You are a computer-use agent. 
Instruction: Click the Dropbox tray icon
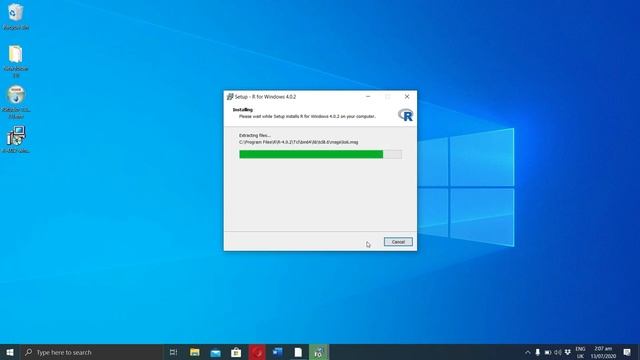pos(568,352)
